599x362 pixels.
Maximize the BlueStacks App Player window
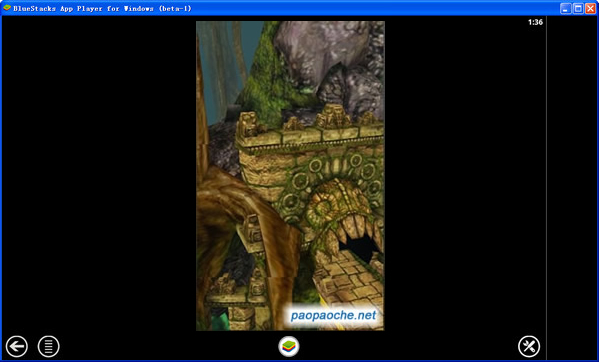(x=578, y=8)
